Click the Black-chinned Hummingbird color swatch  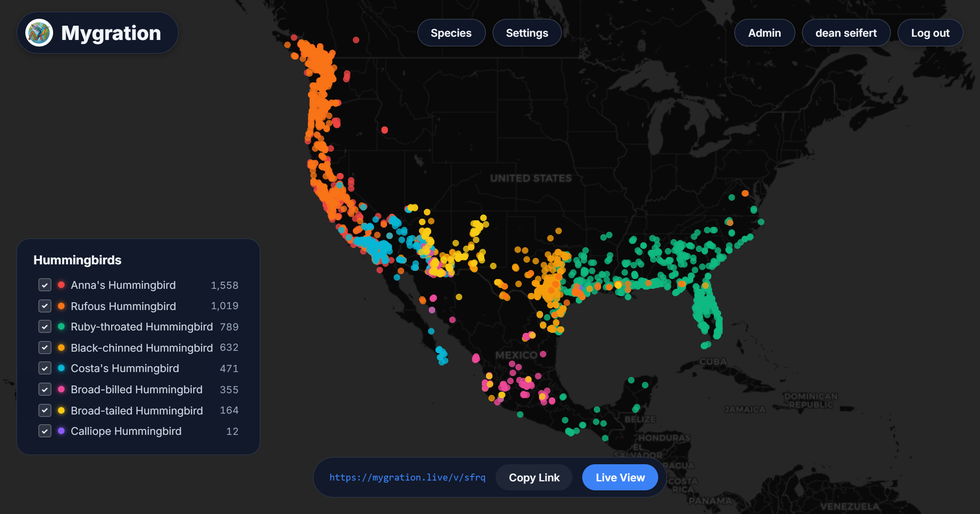[60, 348]
